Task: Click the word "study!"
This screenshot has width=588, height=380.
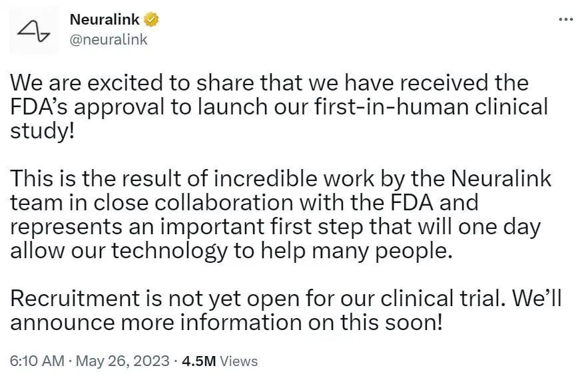Action: [43, 131]
